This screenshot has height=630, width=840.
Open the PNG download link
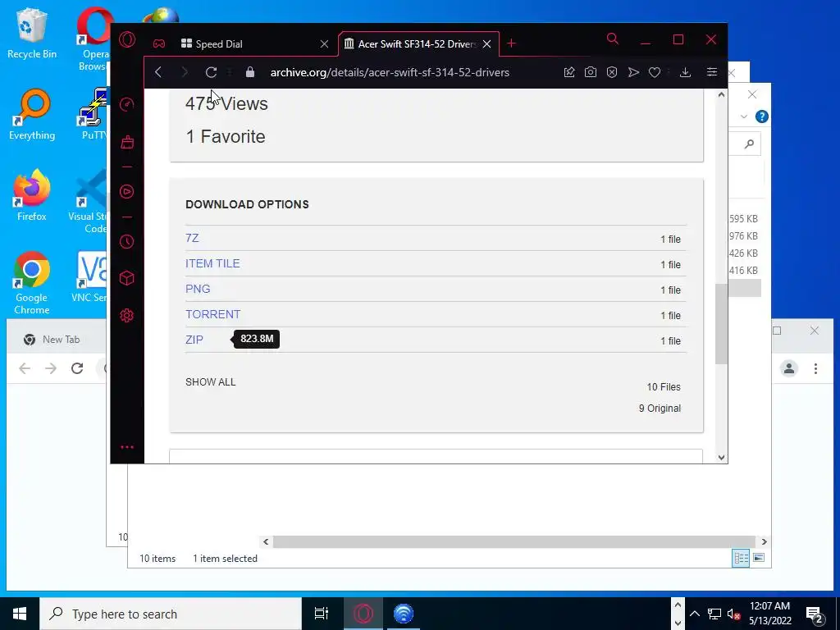point(198,289)
